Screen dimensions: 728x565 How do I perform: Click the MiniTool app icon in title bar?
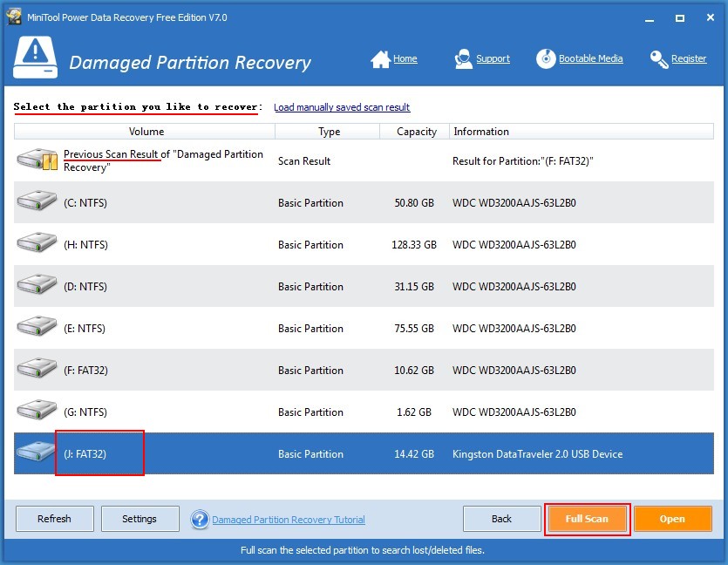pos(14,17)
